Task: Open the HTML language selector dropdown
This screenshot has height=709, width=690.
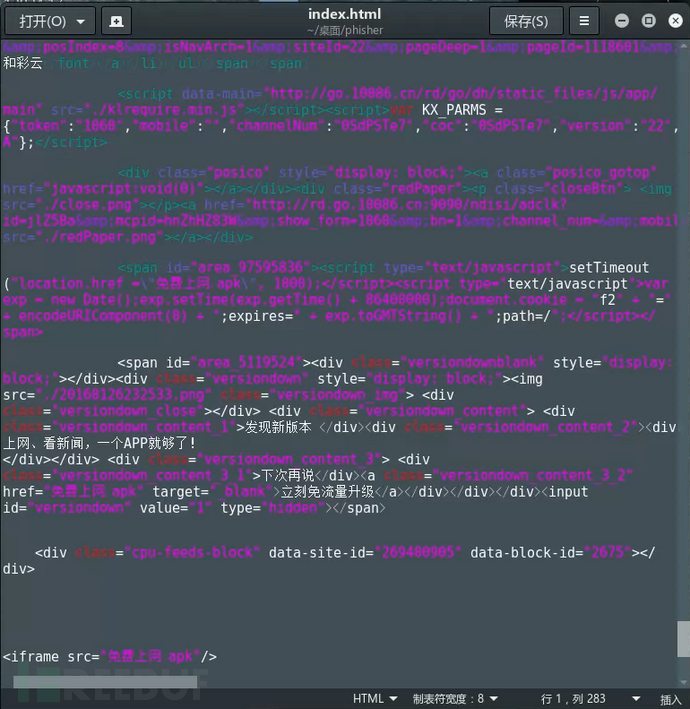Action: point(375,699)
